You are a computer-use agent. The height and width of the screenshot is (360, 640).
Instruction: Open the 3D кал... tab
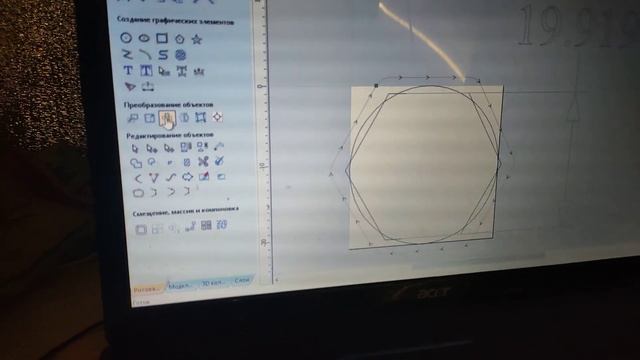coord(213,282)
